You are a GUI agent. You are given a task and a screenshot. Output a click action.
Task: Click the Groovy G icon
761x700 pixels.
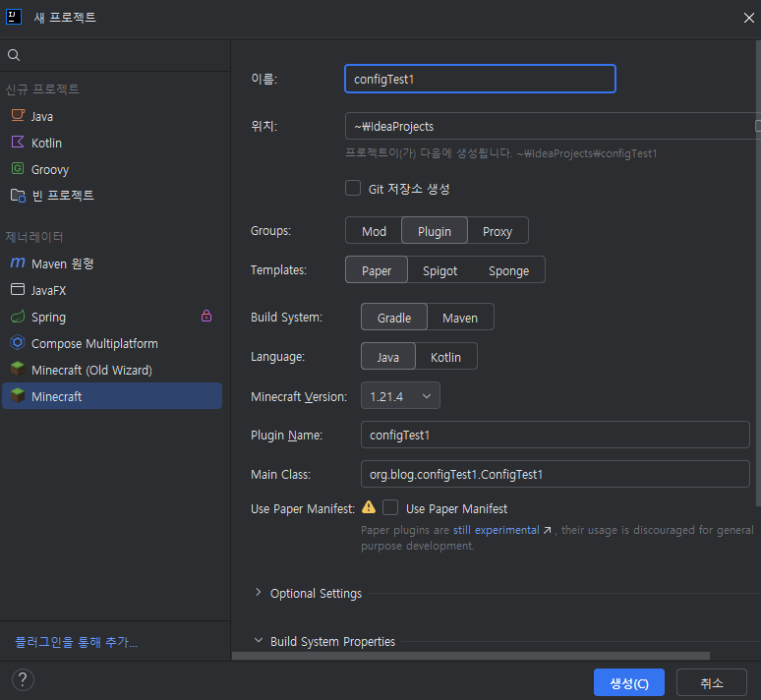click(x=18, y=168)
